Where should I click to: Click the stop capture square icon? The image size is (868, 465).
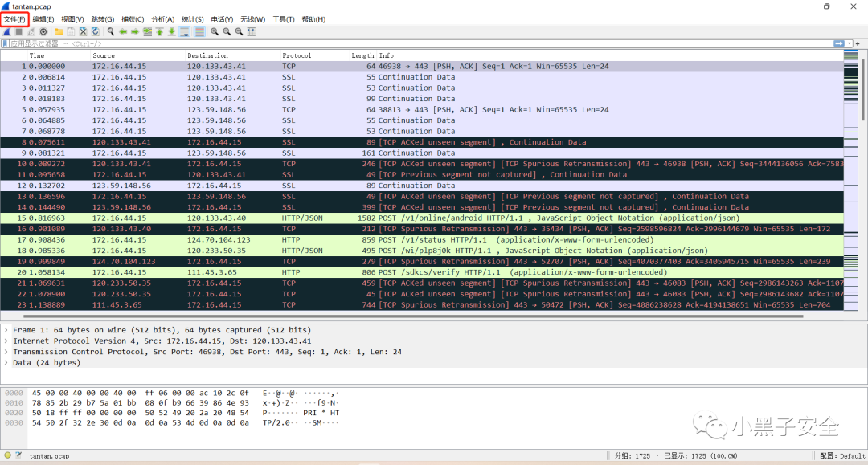[x=18, y=32]
